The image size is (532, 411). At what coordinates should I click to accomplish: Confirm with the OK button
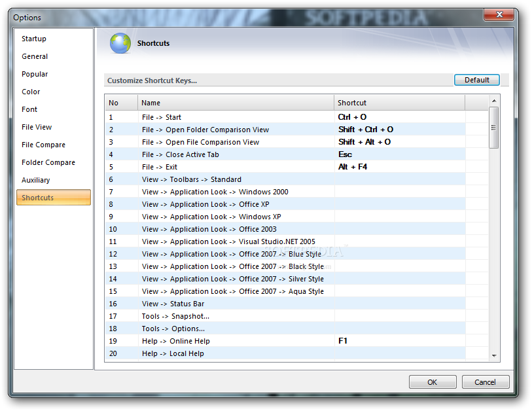[433, 382]
